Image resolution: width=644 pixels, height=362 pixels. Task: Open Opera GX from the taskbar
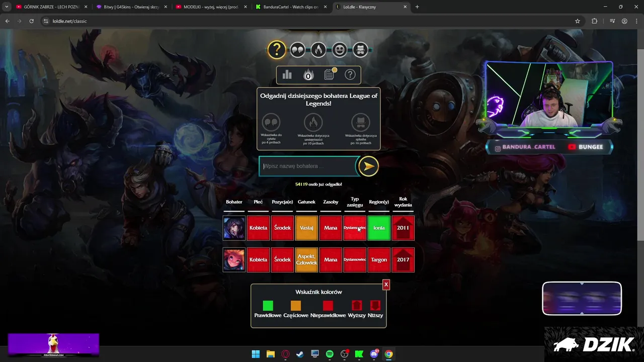[x=285, y=354]
